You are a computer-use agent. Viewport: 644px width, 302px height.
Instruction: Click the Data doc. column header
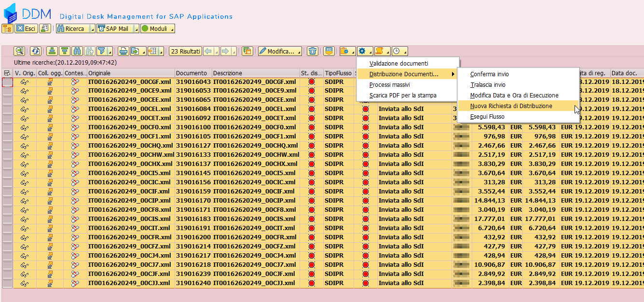coord(627,73)
